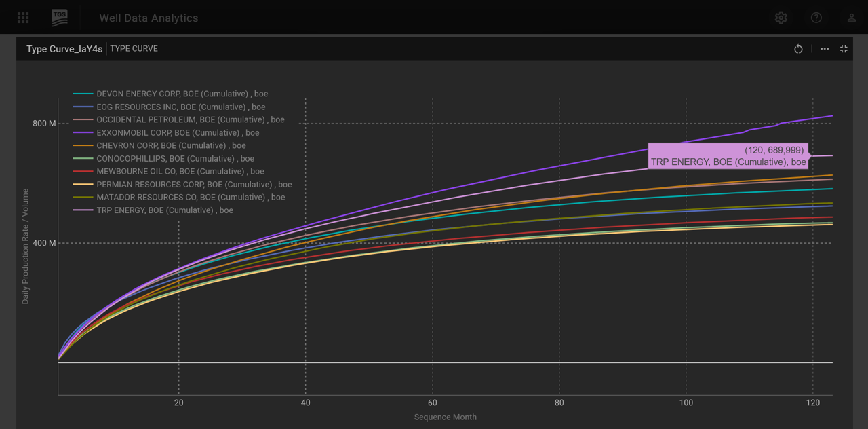The image size is (868, 429).
Task: Click the chart reset refresh icon
Action: [798, 49]
